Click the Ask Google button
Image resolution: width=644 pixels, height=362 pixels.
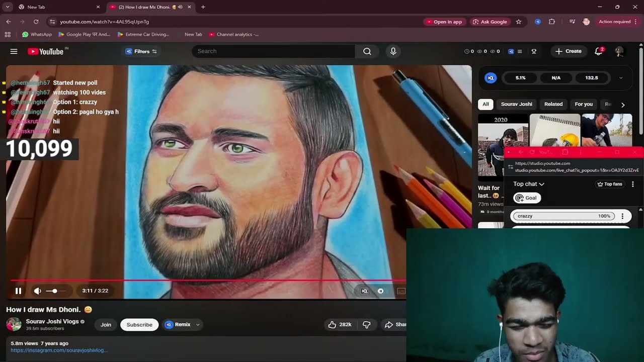tap(490, 22)
